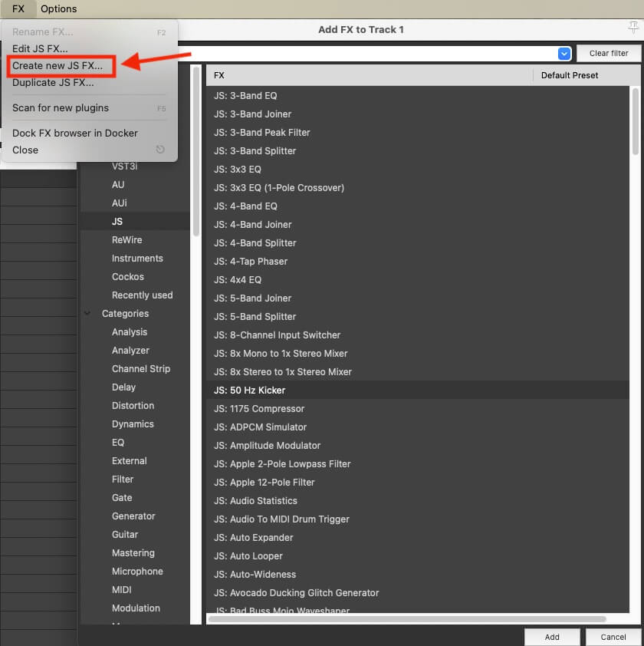
Task: Open the filter history dropdown arrow
Action: [x=564, y=53]
